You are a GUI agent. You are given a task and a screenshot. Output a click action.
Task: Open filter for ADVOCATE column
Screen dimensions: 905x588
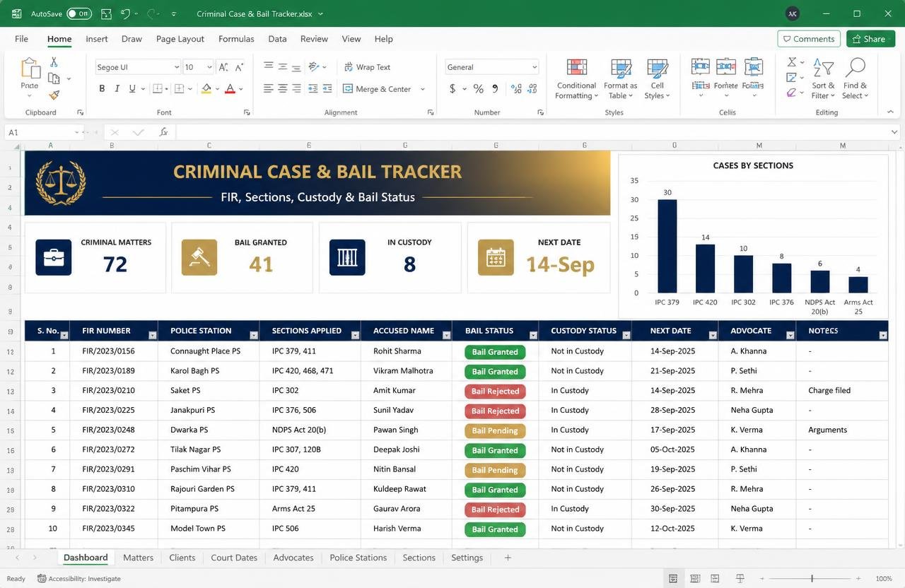tap(790, 336)
